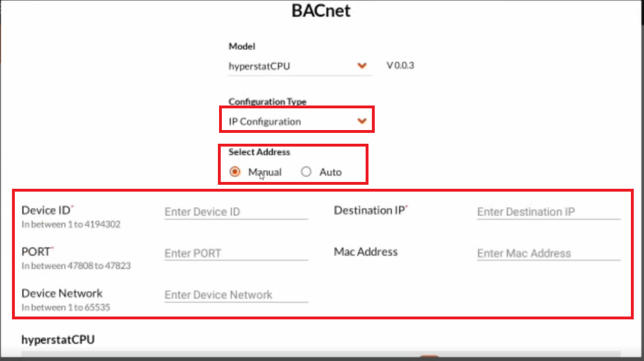Click the Device Network label

[x=62, y=293]
